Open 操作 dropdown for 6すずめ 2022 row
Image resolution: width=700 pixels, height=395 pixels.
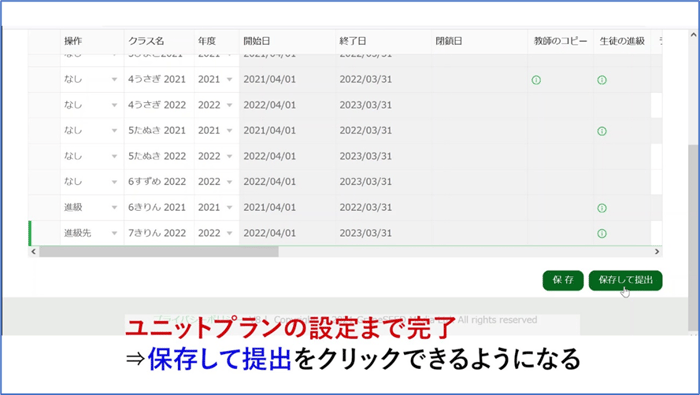[x=114, y=182]
